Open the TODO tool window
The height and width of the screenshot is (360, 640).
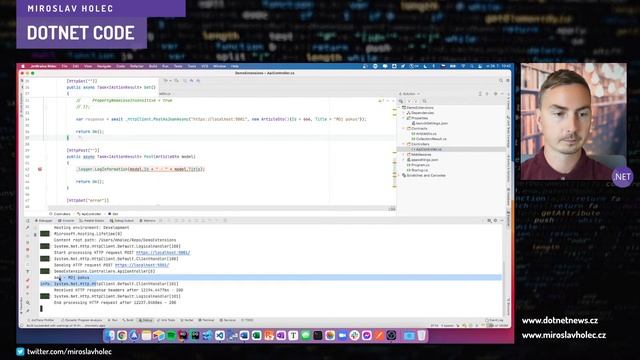click(247, 320)
